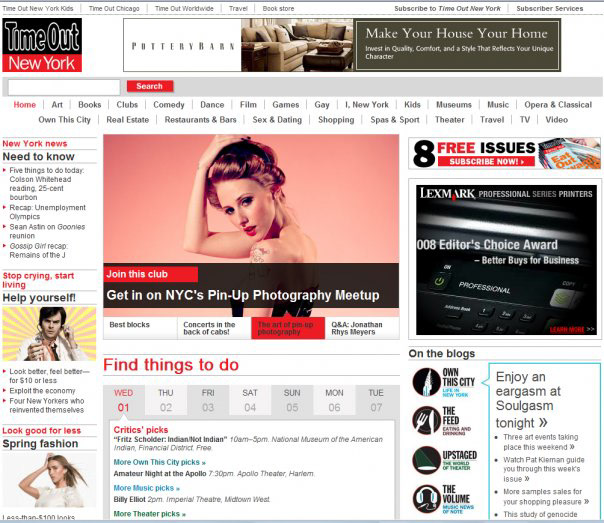Go to the Music section
This screenshot has width=604, height=523.
tap(498, 105)
